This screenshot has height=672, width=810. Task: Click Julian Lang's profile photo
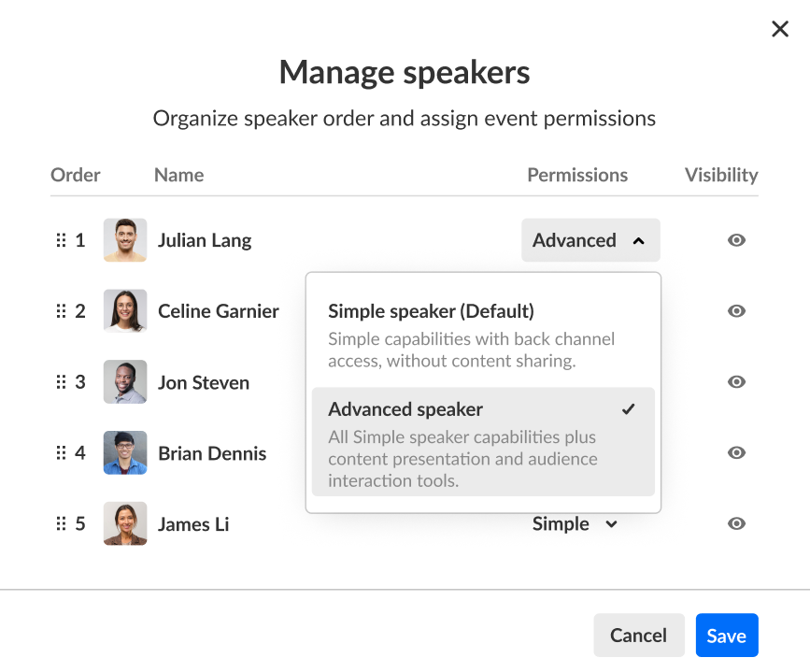125,240
